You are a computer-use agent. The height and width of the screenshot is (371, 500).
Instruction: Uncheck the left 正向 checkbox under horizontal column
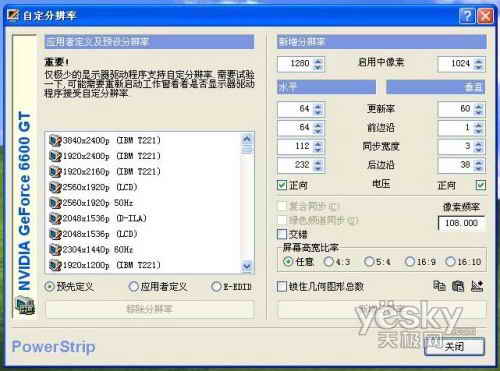[x=282, y=185]
